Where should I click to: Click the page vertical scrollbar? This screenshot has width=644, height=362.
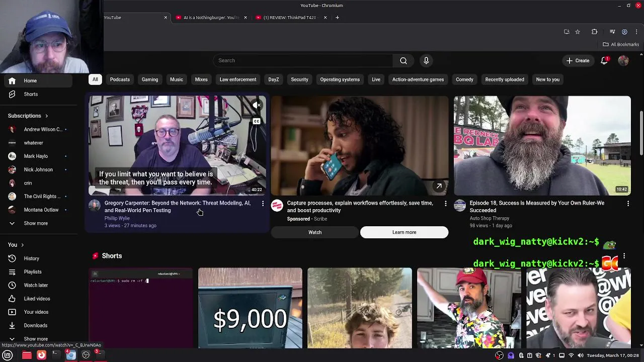click(x=641, y=132)
